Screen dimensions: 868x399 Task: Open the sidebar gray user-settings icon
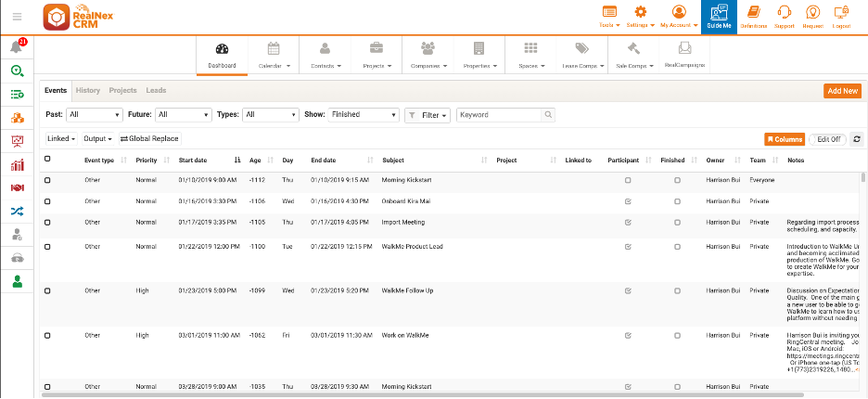tap(18, 235)
